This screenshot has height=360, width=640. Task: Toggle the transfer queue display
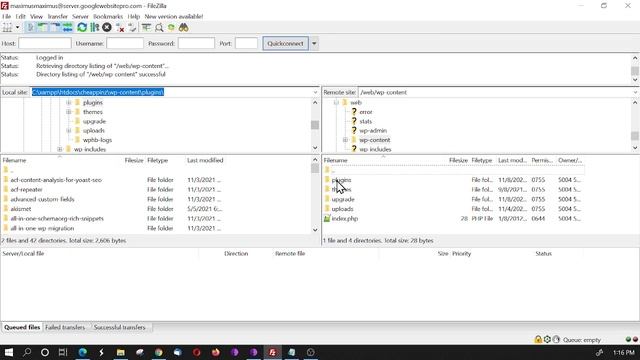click(x=67, y=27)
